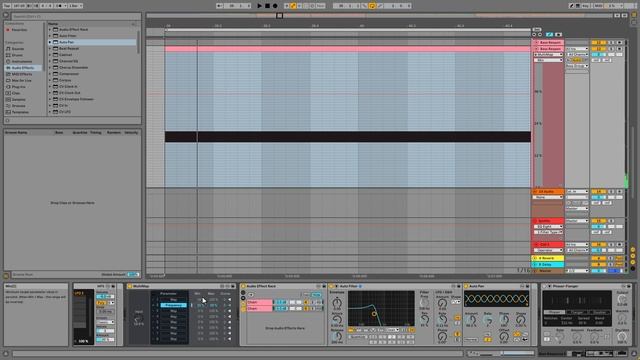Image resolution: width=640 pixels, height=360 pixels.
Task: Expand the Audio Effect Rack folder
Action: 50,29
